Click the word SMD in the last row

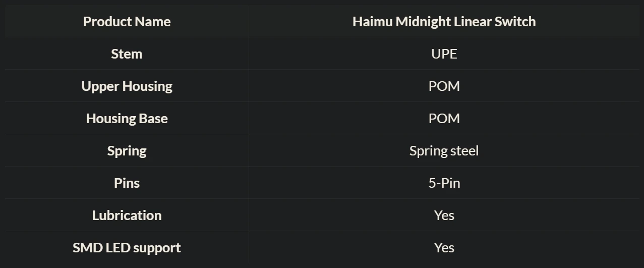pos(87,248)
